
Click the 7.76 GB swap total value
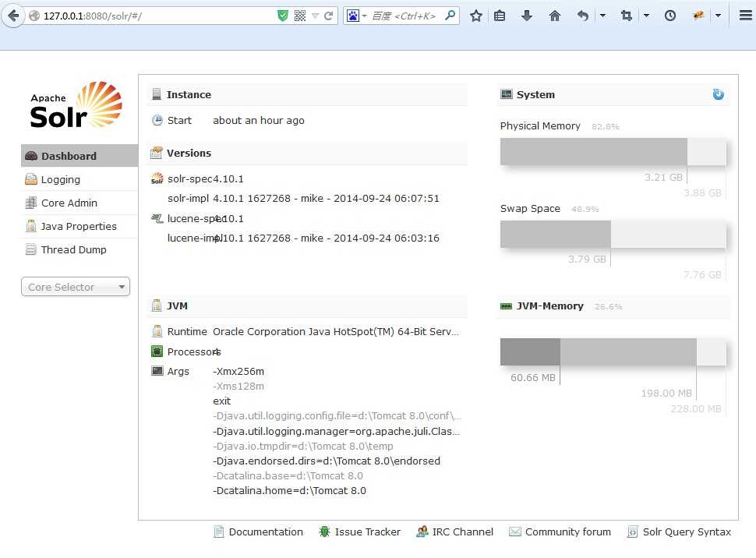[702, 274]
